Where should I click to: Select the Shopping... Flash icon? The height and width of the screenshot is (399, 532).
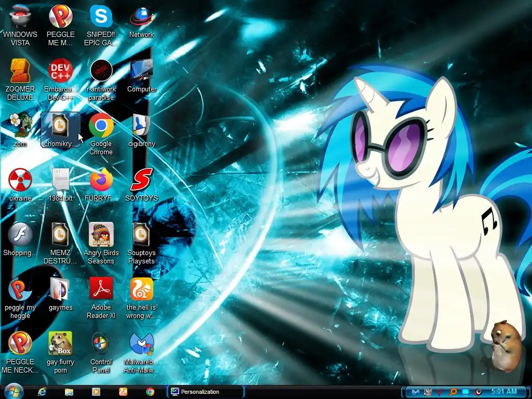pyautogui.click(x=20, y=239)
